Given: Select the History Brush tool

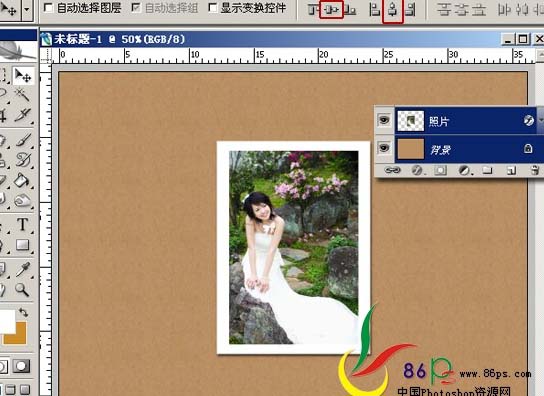Looking at the screenshot, I should click(x=23, y=160).
